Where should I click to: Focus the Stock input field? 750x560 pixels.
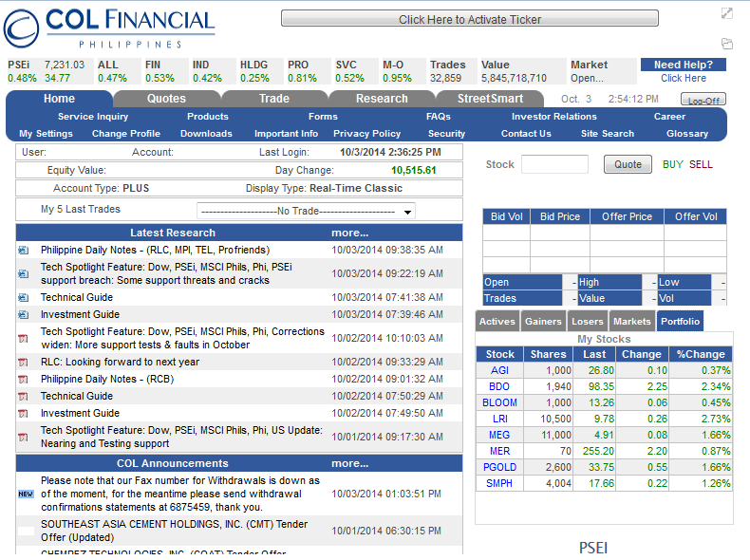554,164
